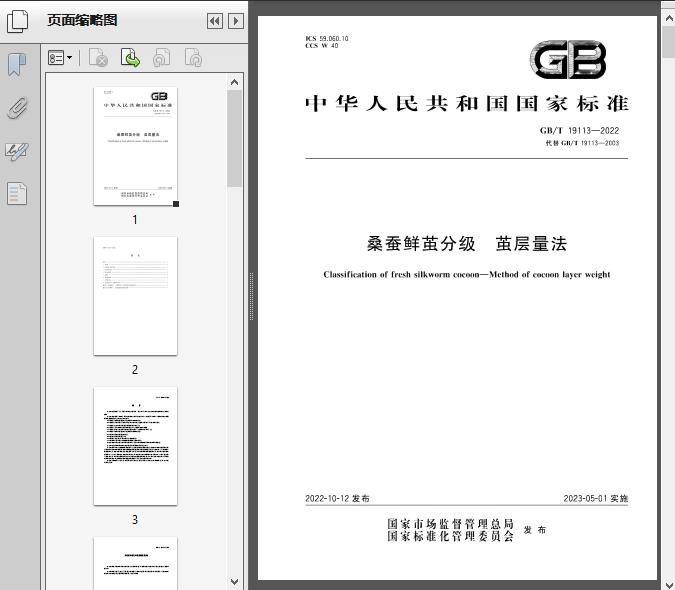Select the partially visible page 4 thumbnail
675x590 pixels.
pos(135,563)
